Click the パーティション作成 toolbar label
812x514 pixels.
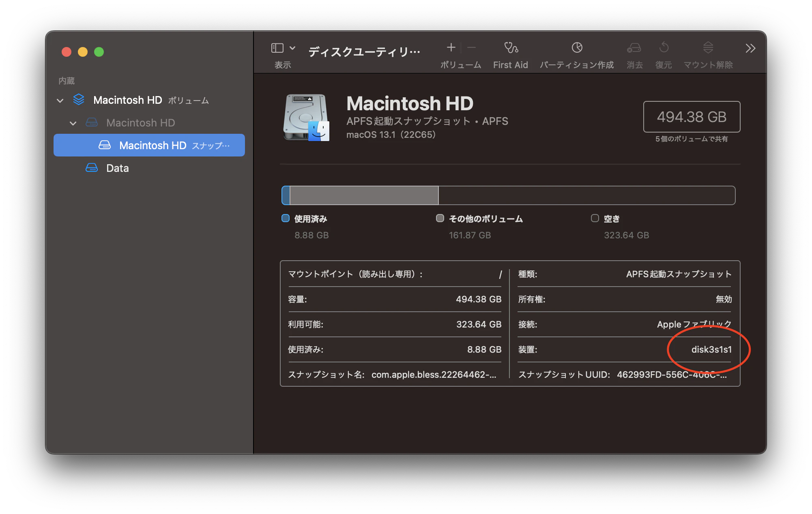point(577,65)
